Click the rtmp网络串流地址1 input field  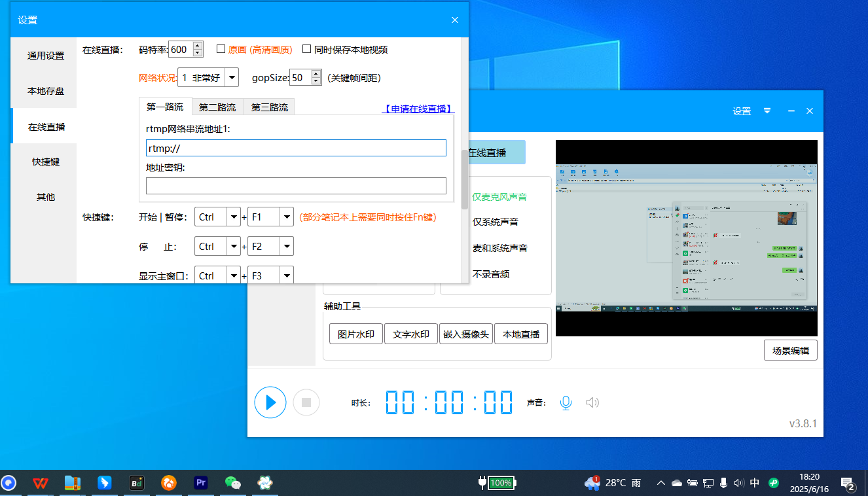tap(296, 148)
